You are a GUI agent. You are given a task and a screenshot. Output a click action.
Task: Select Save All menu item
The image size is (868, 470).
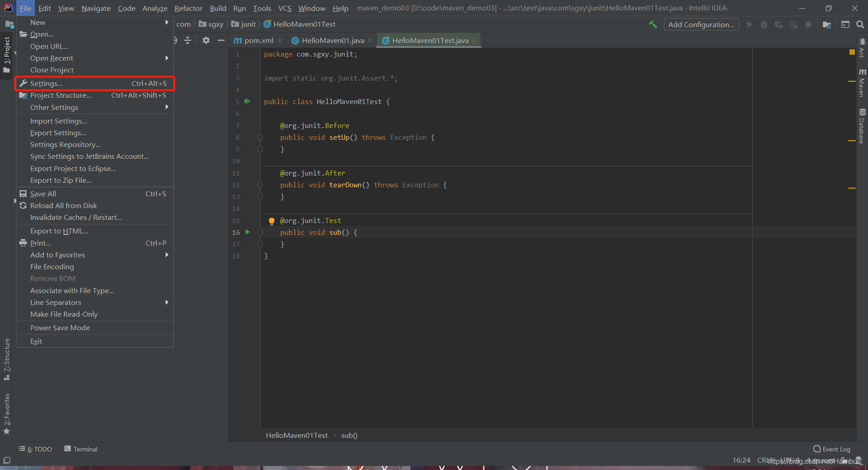click(x=95, y=194)
